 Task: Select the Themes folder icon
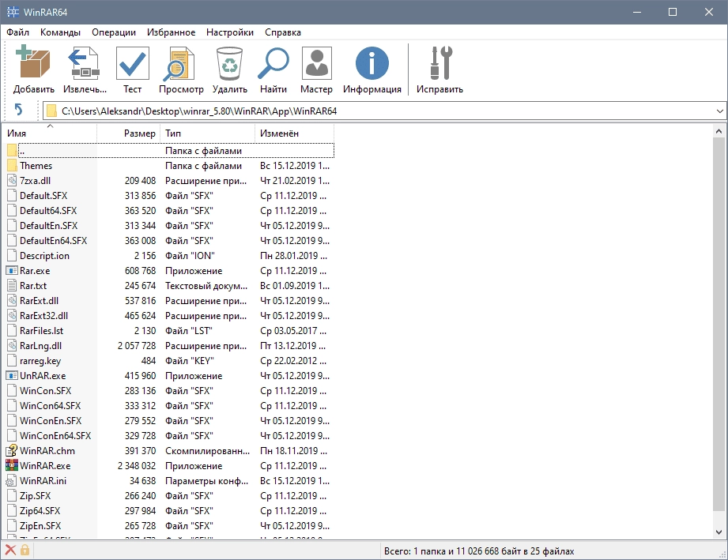(12, 165)
